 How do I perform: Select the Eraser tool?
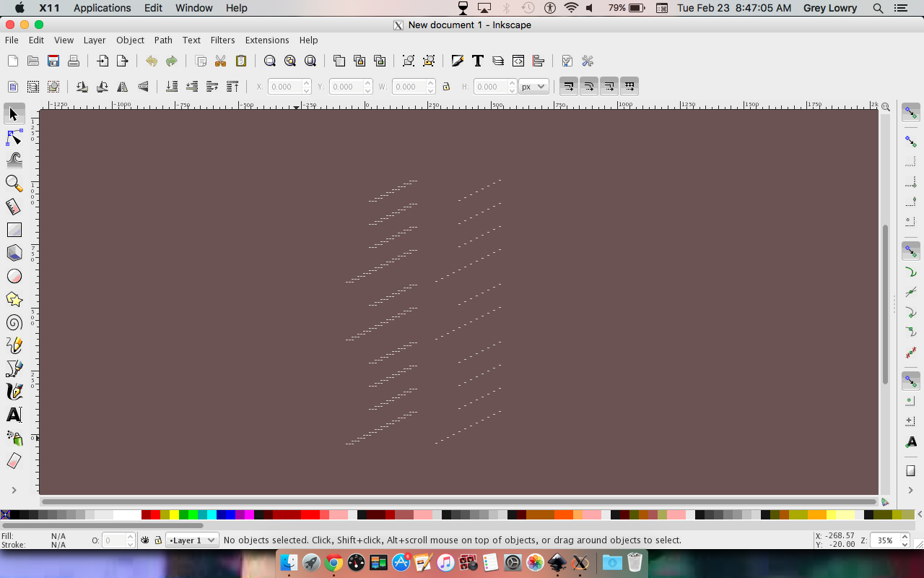(x=14, y=461)
